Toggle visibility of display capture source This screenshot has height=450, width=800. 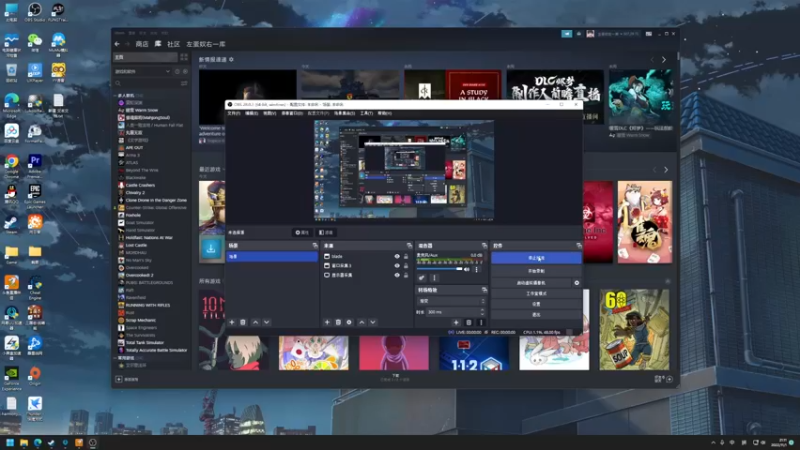click(397, 275)
